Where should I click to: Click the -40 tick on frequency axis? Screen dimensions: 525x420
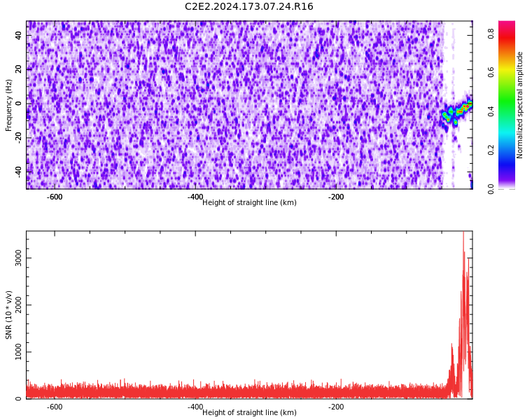[x=18, y=171]
